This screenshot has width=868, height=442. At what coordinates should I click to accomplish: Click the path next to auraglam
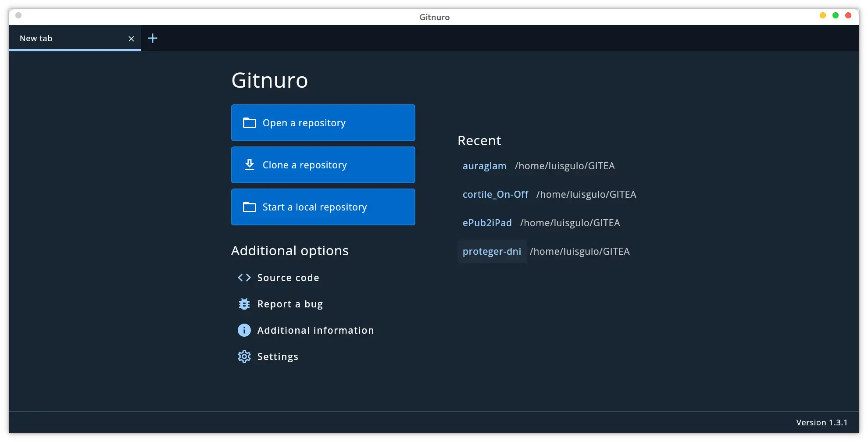tap(565, 166)
